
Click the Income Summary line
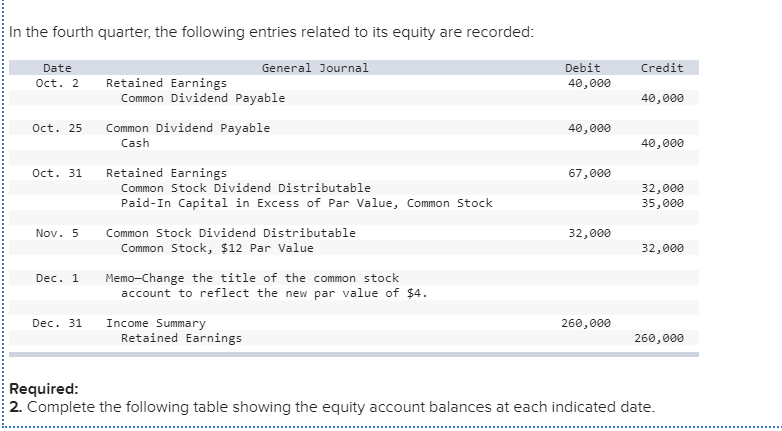[x=156, y=323]
